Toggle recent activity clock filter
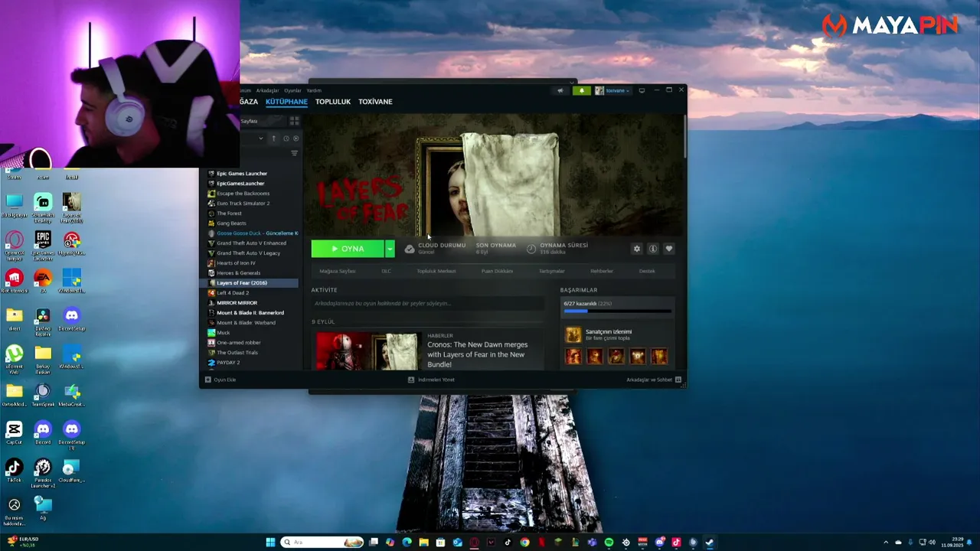This screenshot has width=980, height=551. click(286, 139)
